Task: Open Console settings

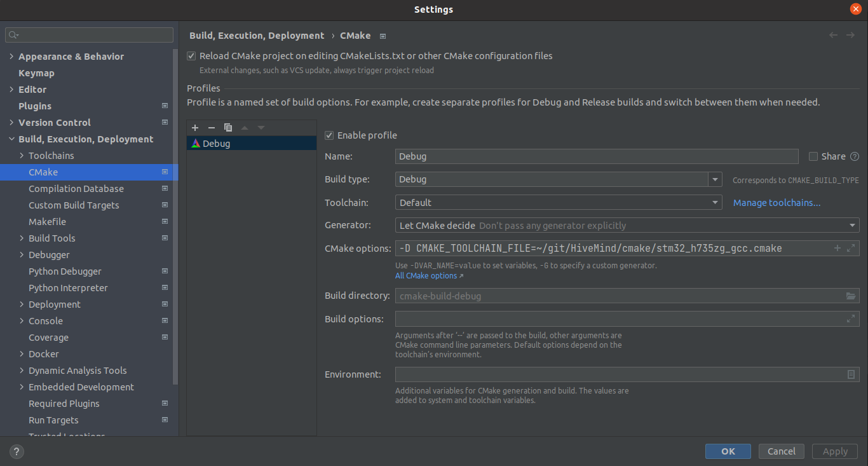Action: point(46,321)
